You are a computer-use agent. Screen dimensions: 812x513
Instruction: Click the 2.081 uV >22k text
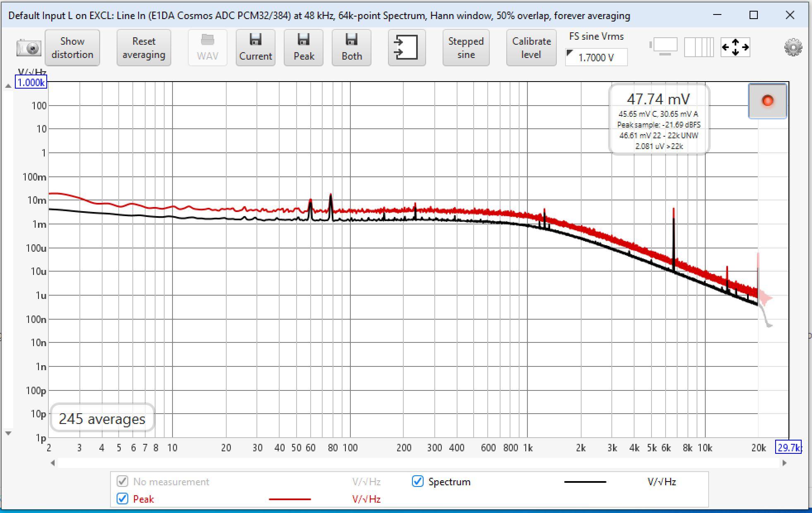point(659,146)
